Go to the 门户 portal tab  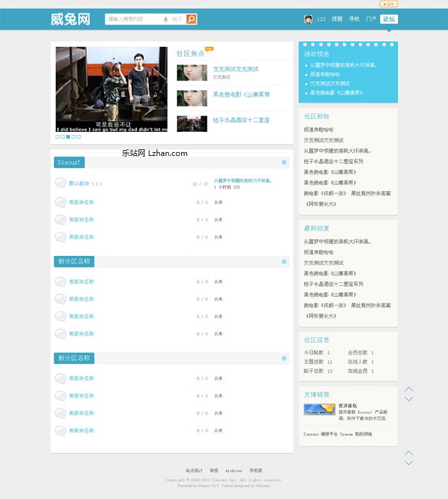371,19
